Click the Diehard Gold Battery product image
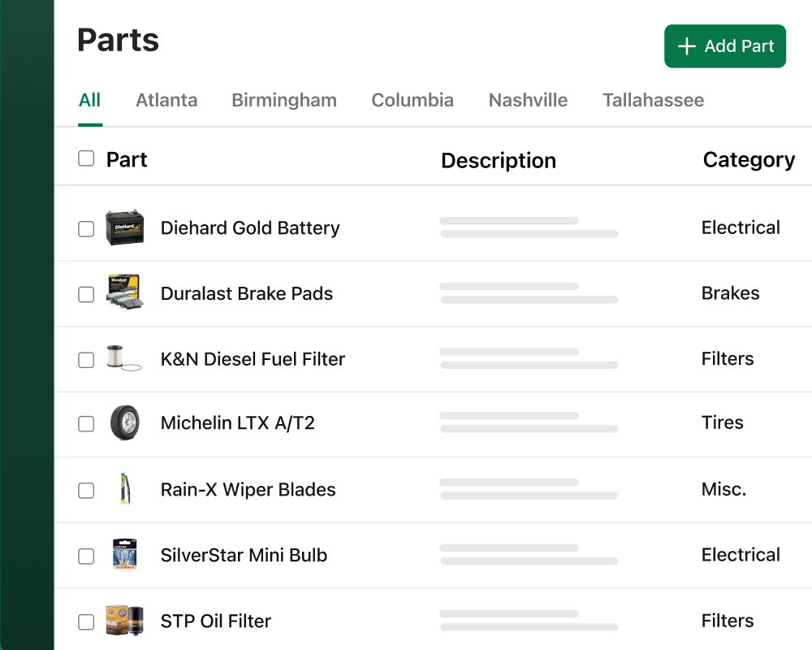The height and width of the screenshot is (650, 812). (x=125, y=227)
